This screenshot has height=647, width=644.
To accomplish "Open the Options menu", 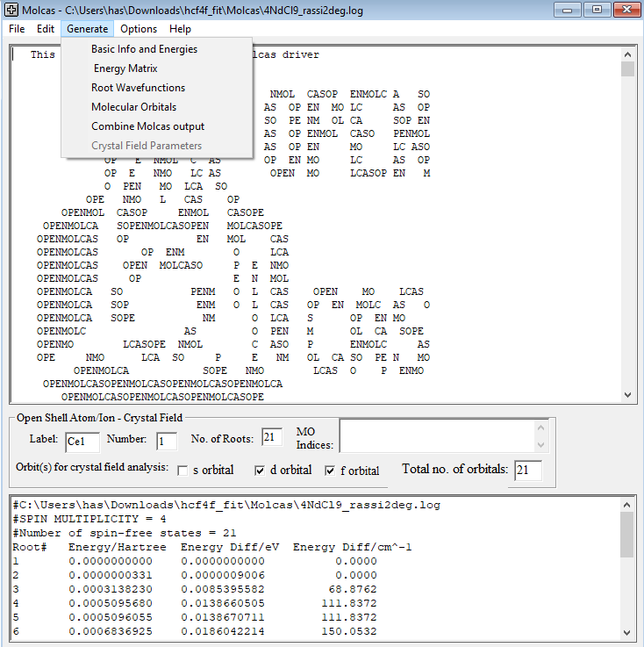I will (x=139, y=29).
